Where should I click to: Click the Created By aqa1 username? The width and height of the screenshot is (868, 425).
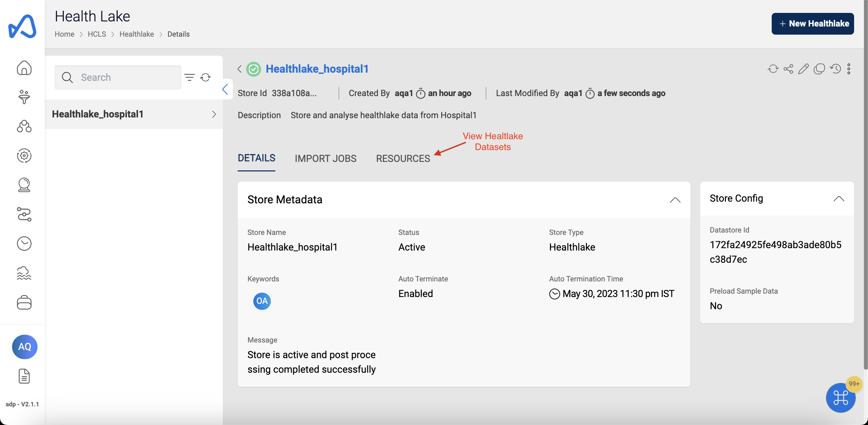(404, 93)
